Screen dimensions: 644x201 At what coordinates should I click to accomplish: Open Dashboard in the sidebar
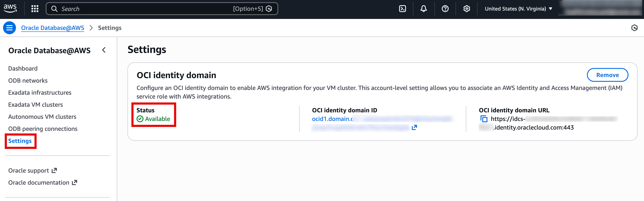23,68
